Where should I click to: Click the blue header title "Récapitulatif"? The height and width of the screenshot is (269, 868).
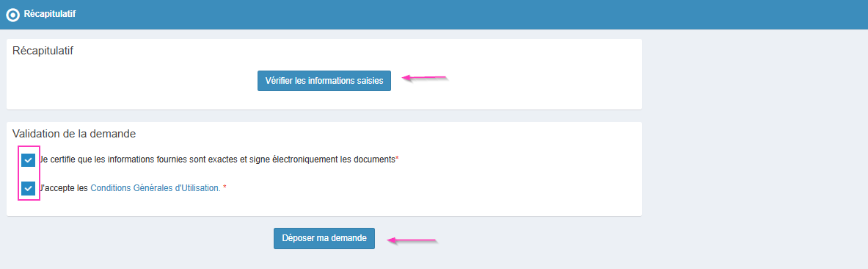click(x=50, y=14)
